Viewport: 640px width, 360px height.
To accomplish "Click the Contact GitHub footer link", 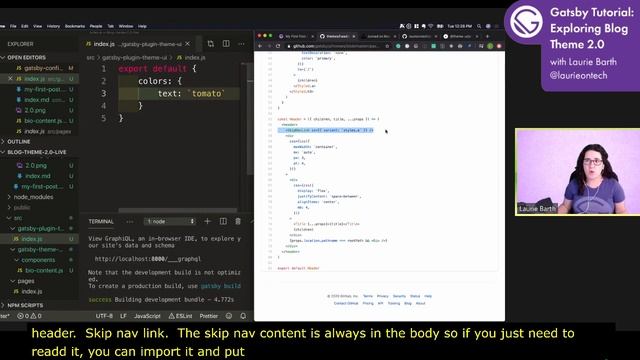I will pyautogui.click(x=346, y=303).
